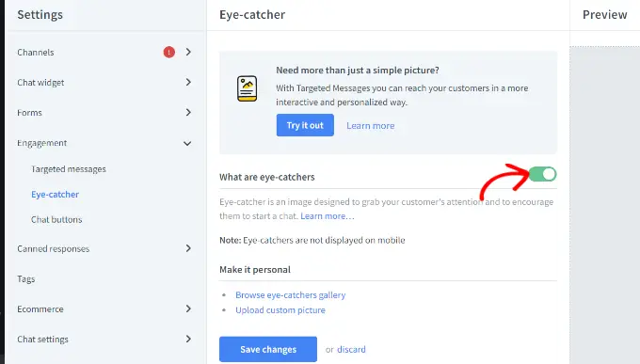The image size is (640, 364).
Task: Open the Channels settings menu
Action: (36, 53)
